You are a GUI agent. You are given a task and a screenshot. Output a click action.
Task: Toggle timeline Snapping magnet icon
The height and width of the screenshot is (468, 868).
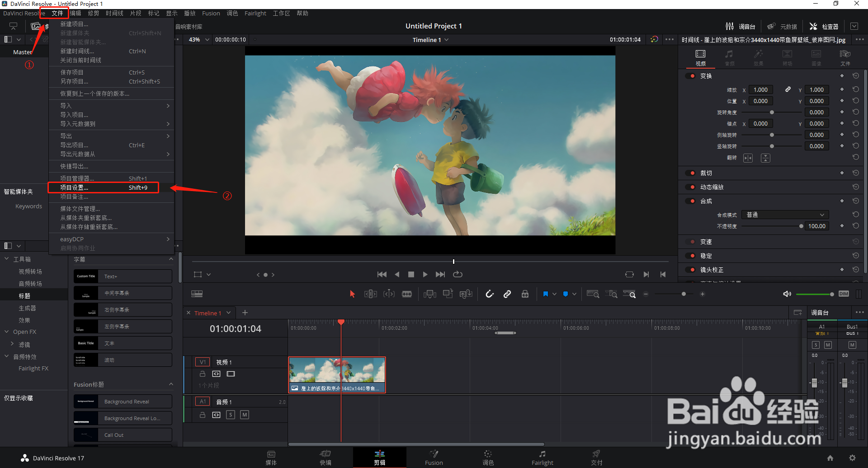[x=490, y=294]
